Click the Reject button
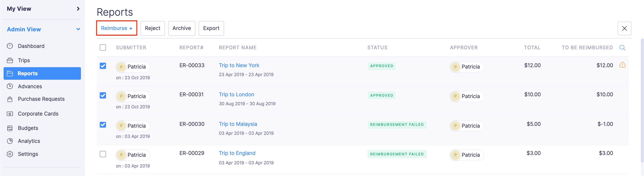Screen dimensions: 644x176 tap(152, 28)
